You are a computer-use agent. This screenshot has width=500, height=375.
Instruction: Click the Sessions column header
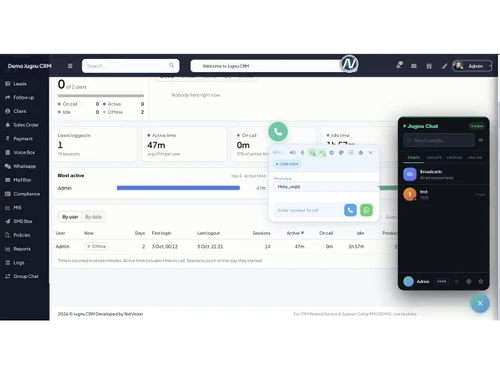(x=261, y=233)
